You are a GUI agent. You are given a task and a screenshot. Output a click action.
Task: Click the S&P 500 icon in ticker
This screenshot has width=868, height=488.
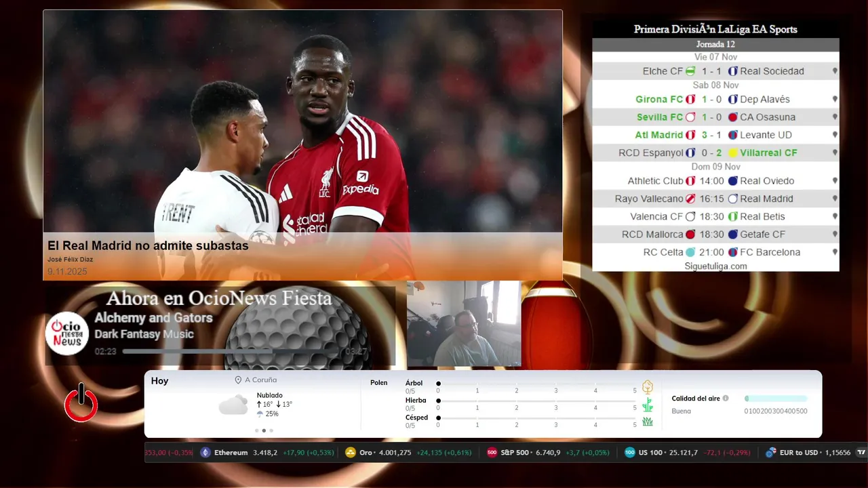492,453
